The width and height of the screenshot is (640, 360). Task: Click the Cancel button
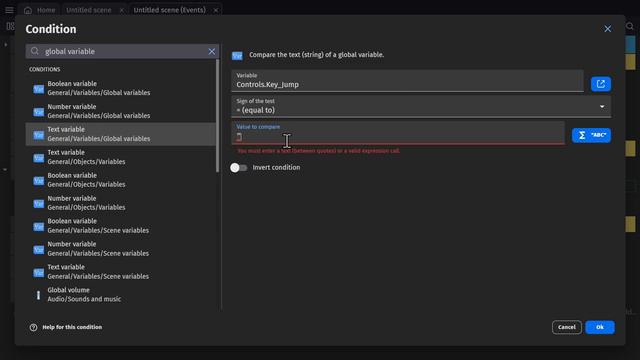click(x=567, y=327)
